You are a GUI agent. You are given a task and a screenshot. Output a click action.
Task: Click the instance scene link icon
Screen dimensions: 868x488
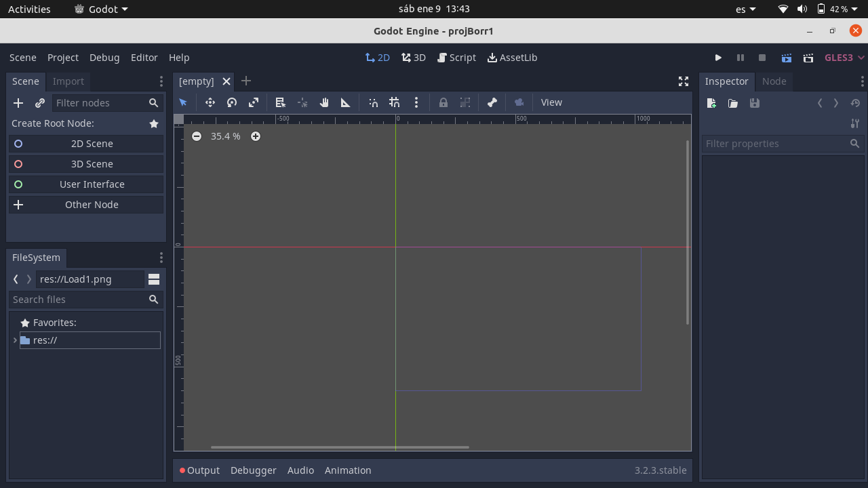point(40,103)
